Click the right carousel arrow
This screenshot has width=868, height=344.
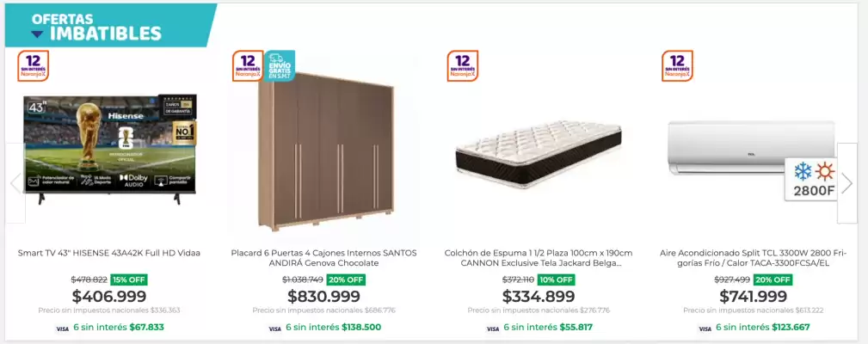(846, 182)
